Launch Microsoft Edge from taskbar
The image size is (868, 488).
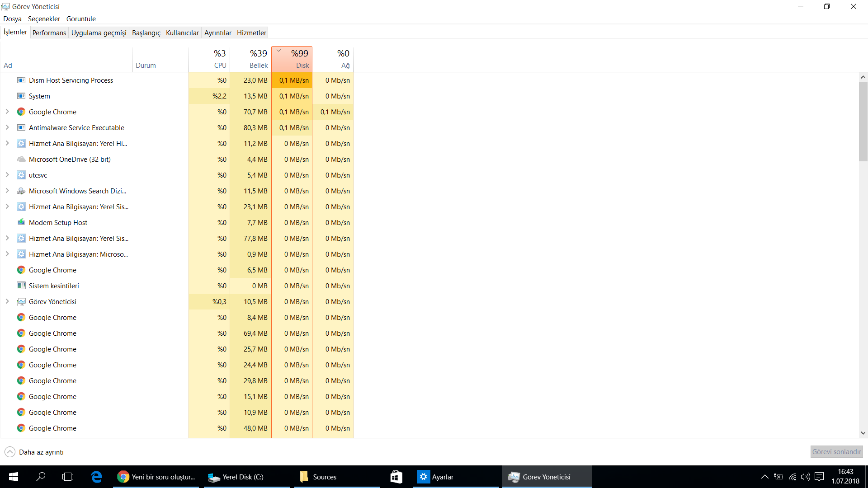[x=96, y=477]
